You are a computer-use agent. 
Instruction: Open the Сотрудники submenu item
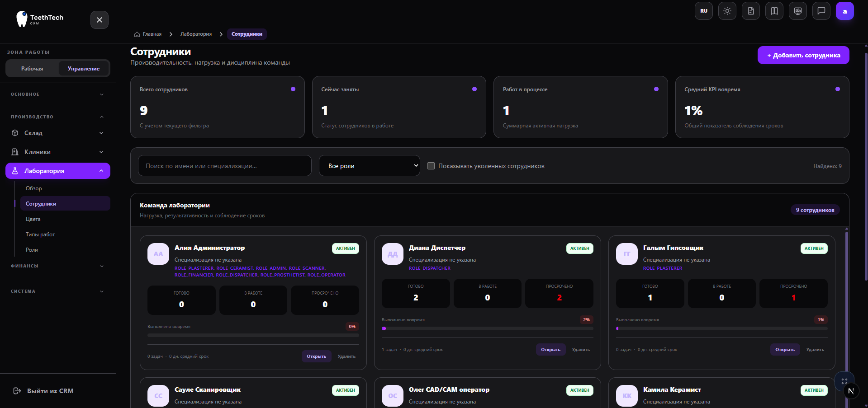(65, 204)
